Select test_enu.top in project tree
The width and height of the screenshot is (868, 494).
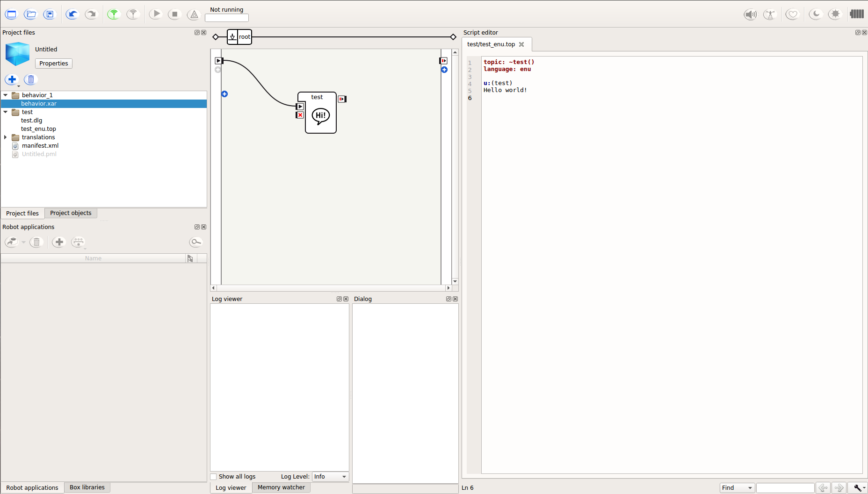click(38, 129)
